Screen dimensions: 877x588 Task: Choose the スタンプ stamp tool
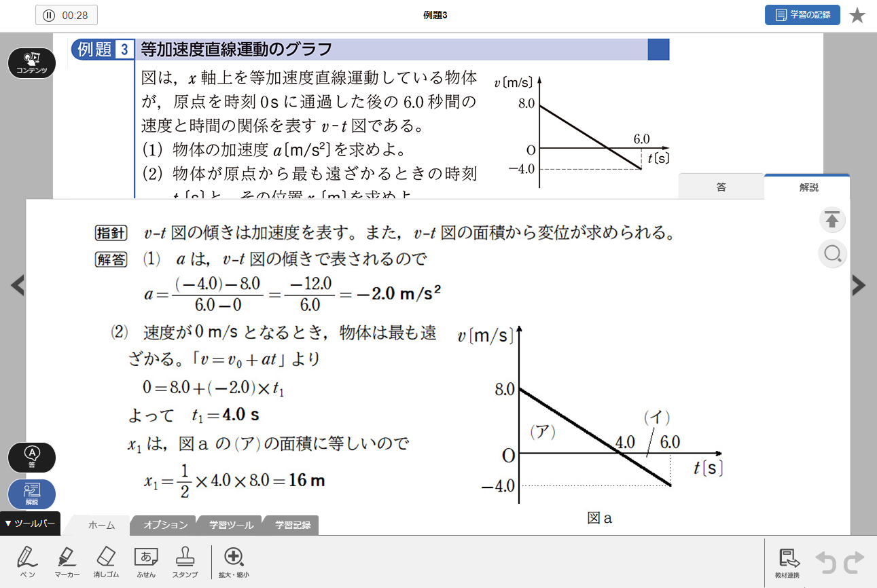click(x=184, y=562)
